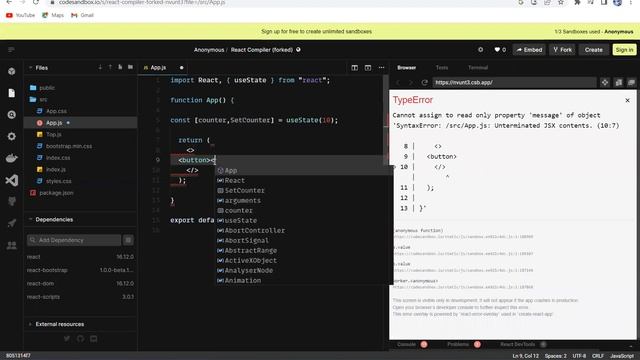640x360 pixels.
Task: Click the dependency search list icon
Action: (x=128, y=240)
